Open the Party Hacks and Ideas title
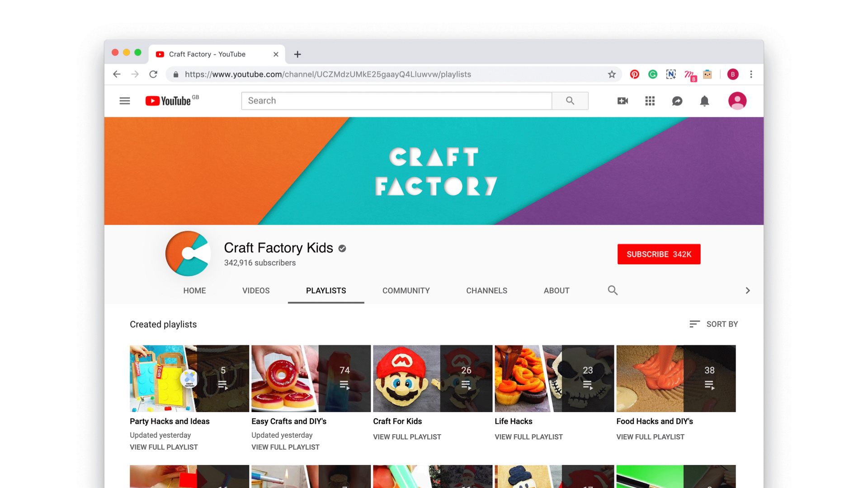Screen dimensions: 868x488 pyautogui.click(x=170, y=421)
